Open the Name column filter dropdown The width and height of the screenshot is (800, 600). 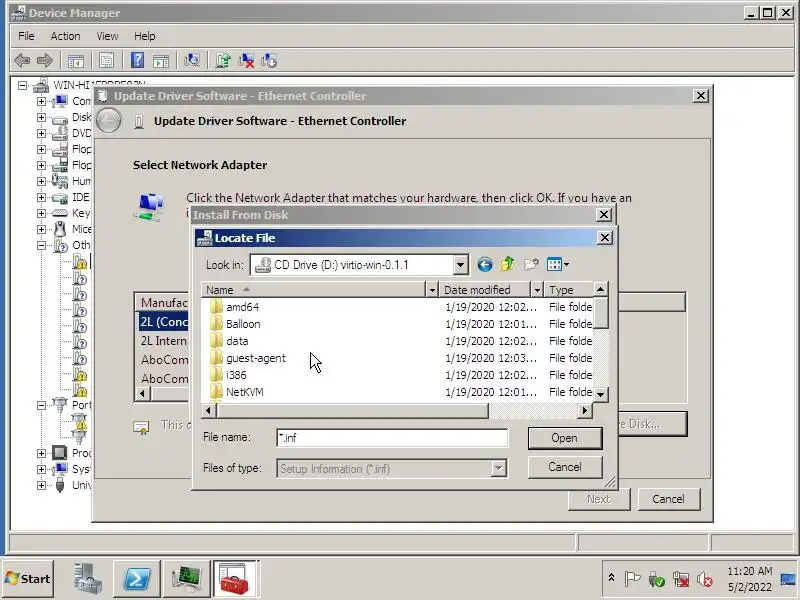[x=432, y=290]
